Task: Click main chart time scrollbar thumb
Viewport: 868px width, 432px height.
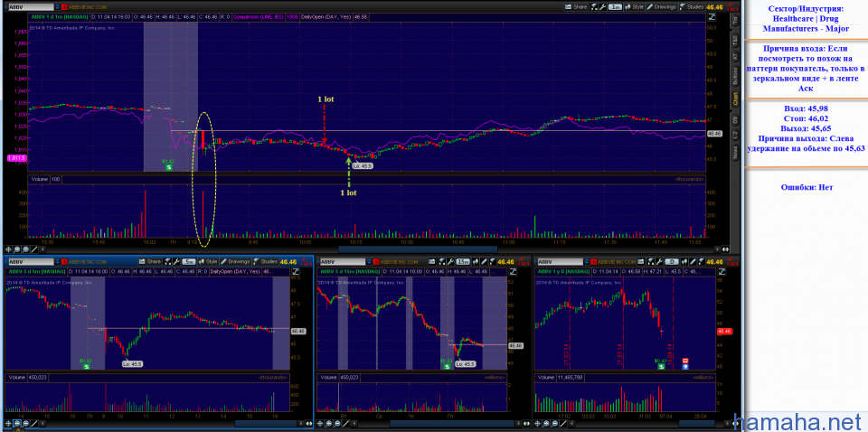Action: (x=418, y=249)
